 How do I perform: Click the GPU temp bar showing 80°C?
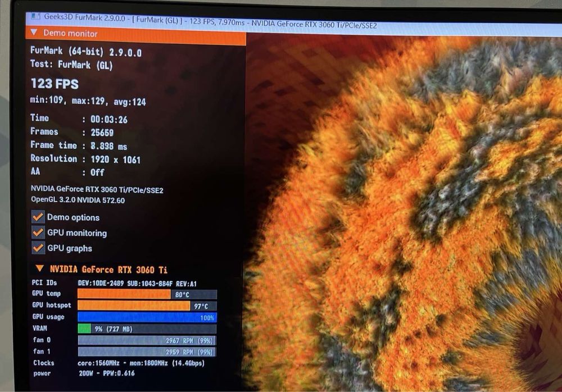coord(147,294)
